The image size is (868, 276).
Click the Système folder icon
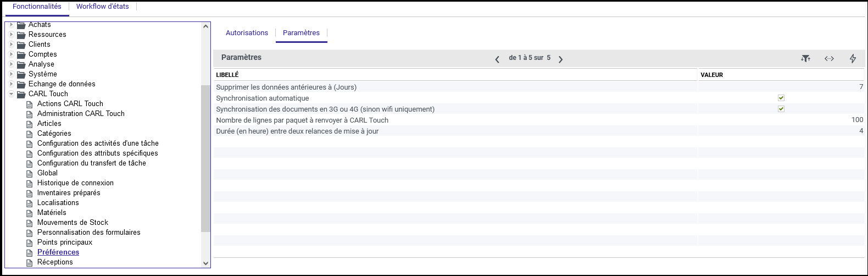21,74
